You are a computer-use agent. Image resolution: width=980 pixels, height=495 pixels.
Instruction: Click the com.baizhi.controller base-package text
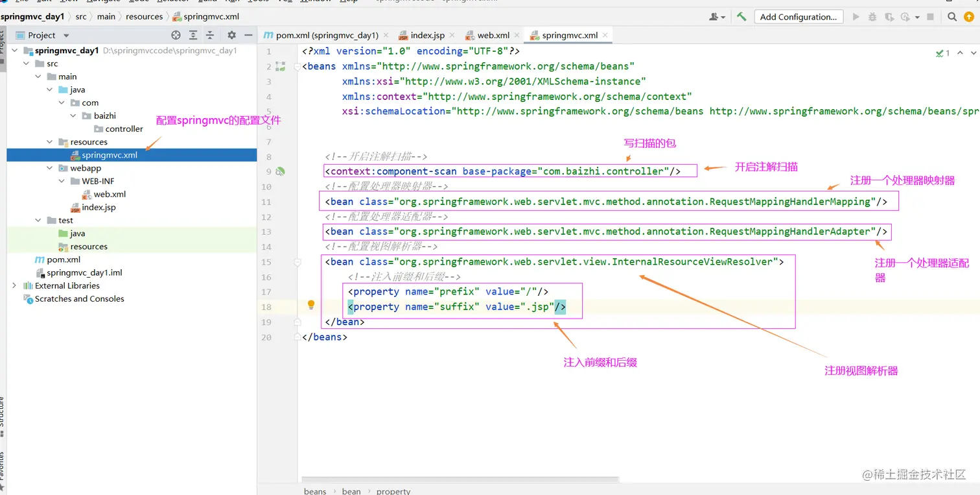[x=605, y=171]
